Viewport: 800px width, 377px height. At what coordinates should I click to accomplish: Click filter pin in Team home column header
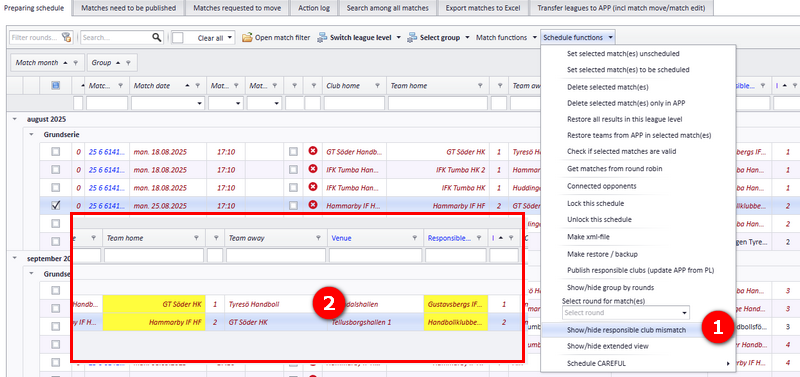[481, 86]
